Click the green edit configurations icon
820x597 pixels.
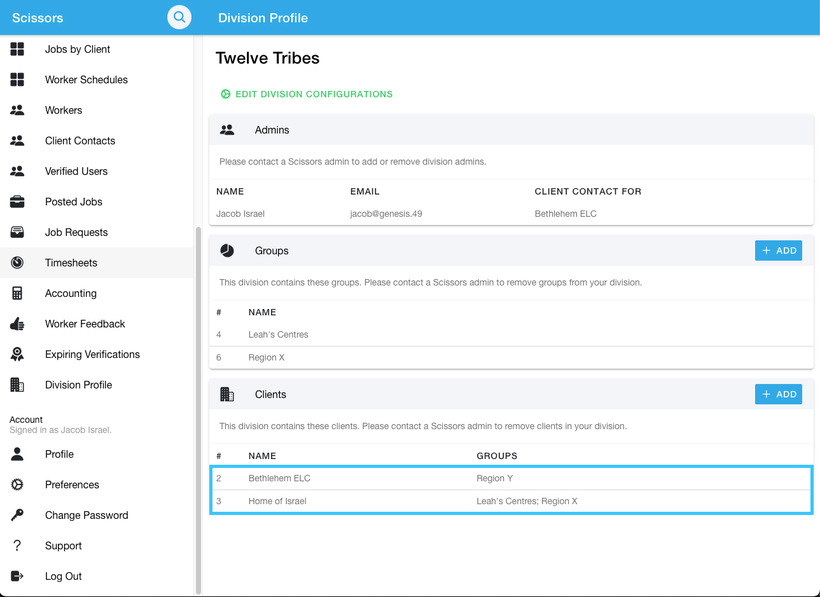225,94
